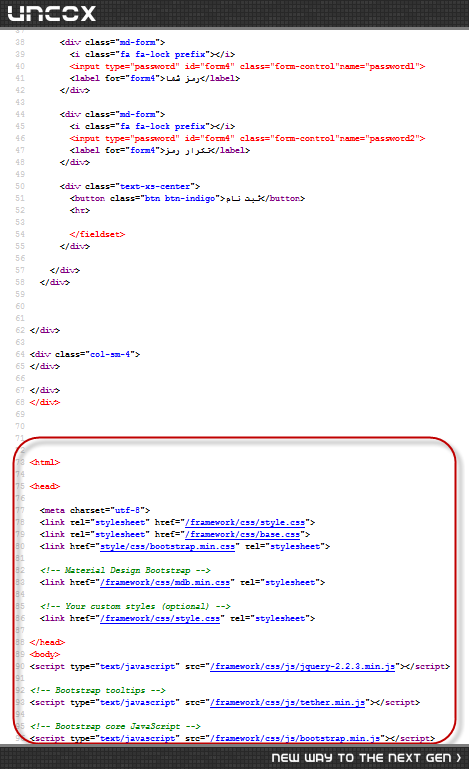Click the arrow chevron in the footer banner
The image size is (469, 769).
459,758
